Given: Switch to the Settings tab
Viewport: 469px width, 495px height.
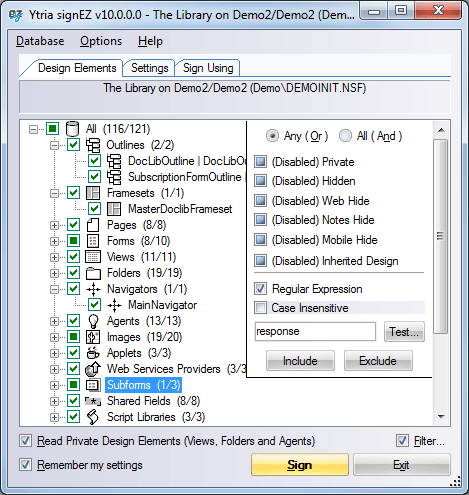Looking at the screenshot, I should pyautogui.click(x=149, y=68).
